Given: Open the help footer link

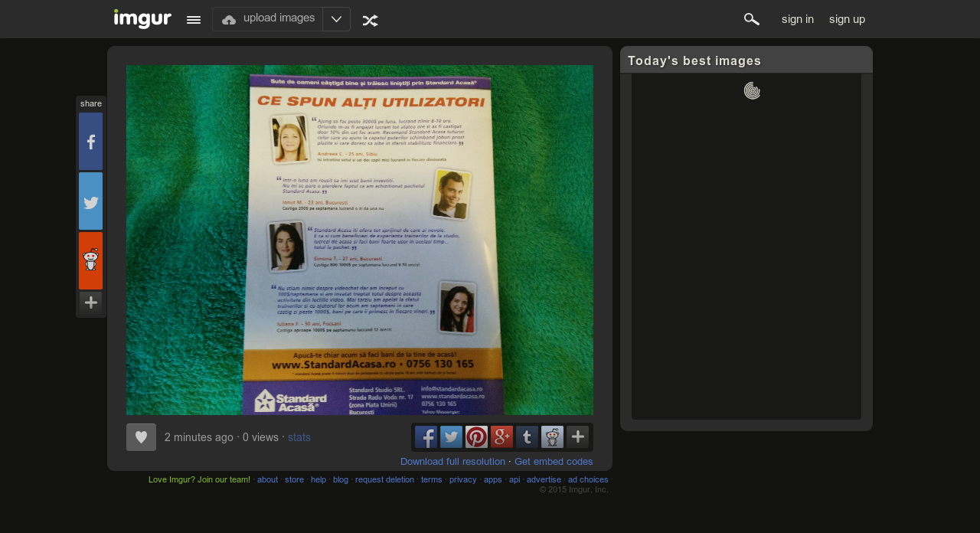Looking at the screenshot, I should tap(318, 480).
